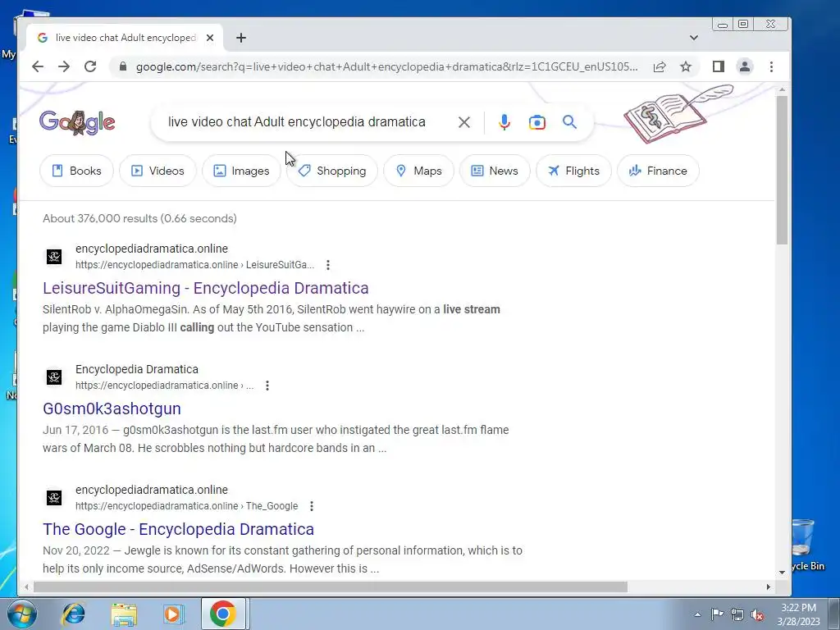
Task: Click the horizontal scroll left arrow
Action: (26, 587)
